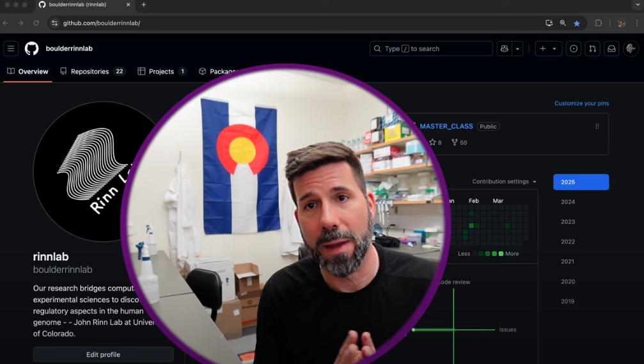644x364 pixels.
Task: Close the boulderrinnlab browser tab
Action: 128,4
